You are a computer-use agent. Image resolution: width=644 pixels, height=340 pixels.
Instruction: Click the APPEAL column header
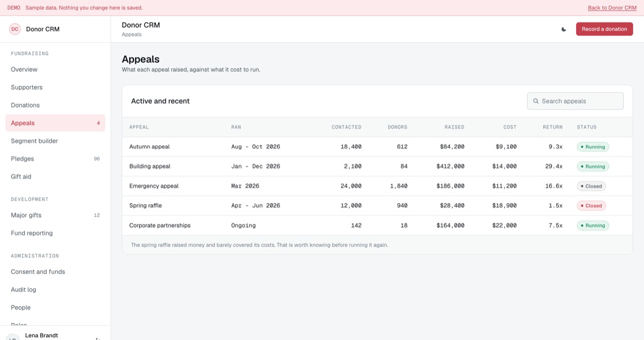tap(139, 127)
